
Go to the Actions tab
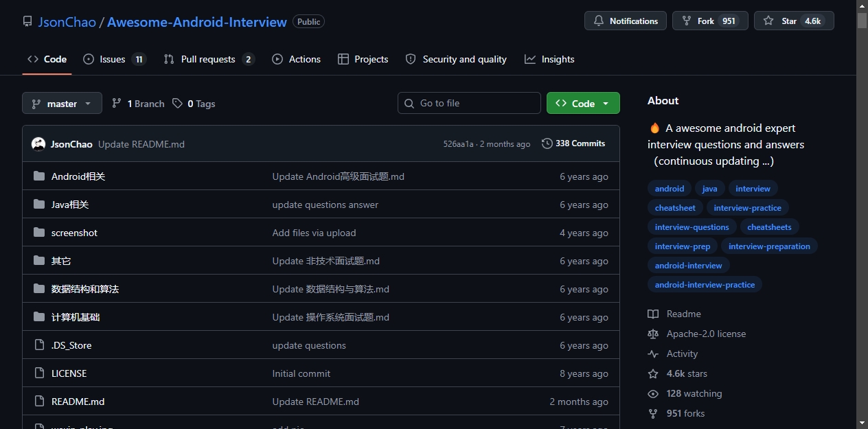(x=297, y=59)
